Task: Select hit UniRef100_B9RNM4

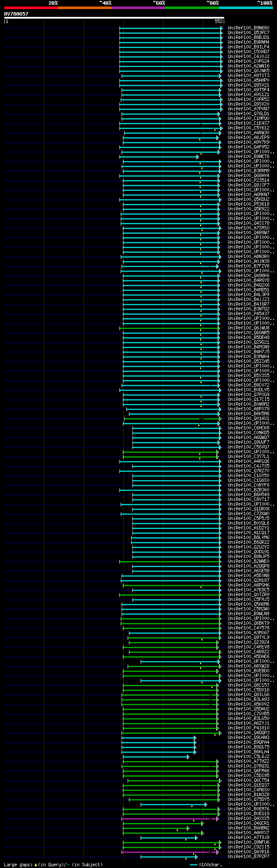Action: 248,42
